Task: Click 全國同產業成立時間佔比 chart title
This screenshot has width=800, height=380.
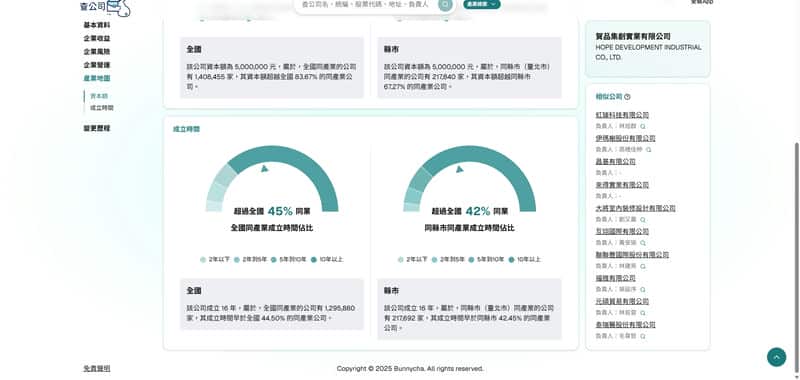Action: click(272, 228)
